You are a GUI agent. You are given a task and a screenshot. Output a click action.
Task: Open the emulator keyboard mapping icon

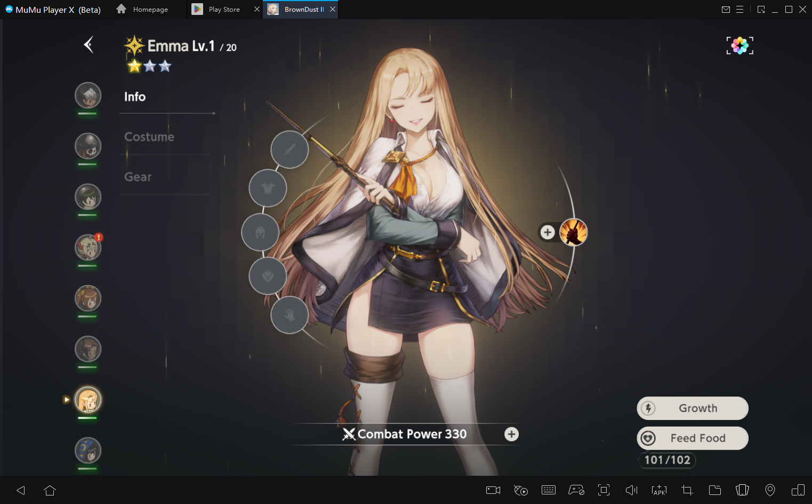548,490
